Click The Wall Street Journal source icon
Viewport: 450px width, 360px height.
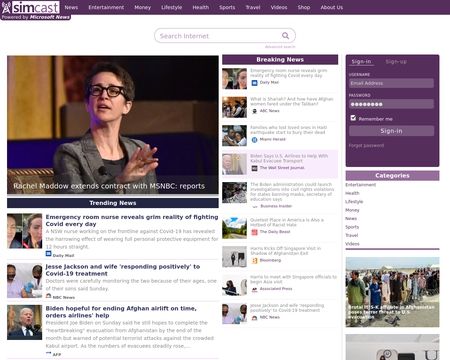(x=254, y=168)
